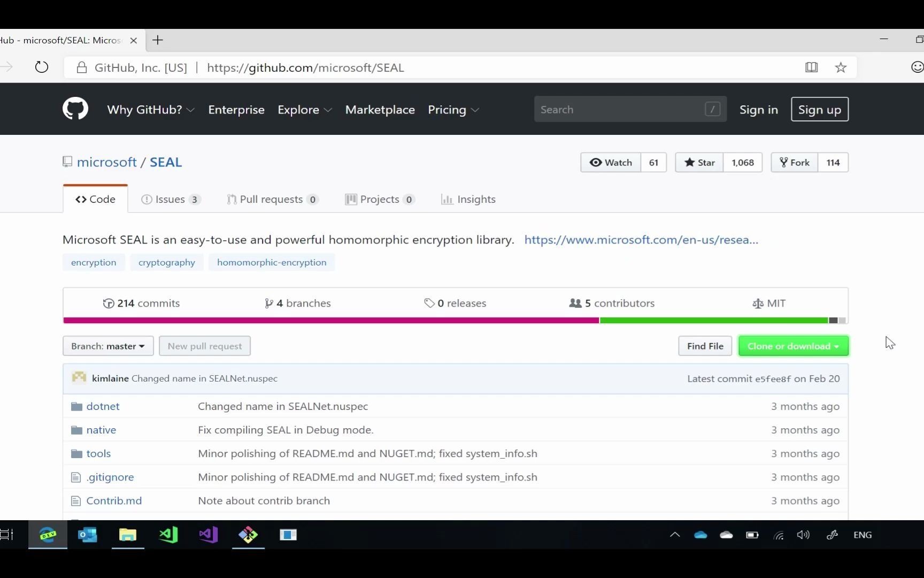Viewport: 924px width, 578px height.
Task: Focus the GitHub search field
Action: 630,109
